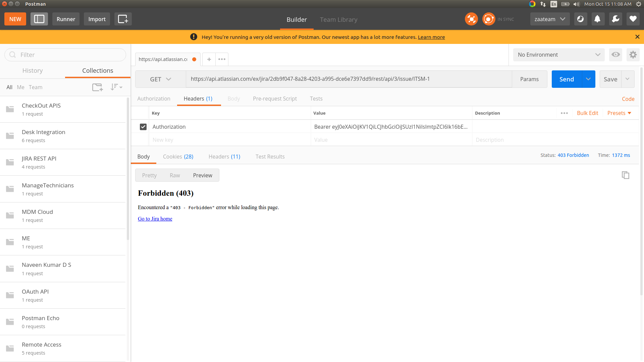Click the environment quick look eye icon
Viewport: 644px width, 362px height.
pyautogui.click(x=616, y=55)
